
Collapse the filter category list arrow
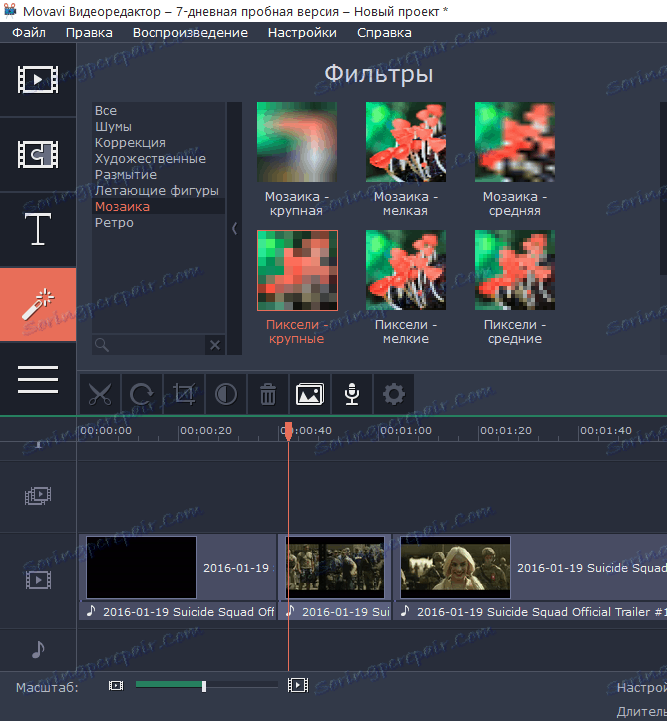(234, 229)
